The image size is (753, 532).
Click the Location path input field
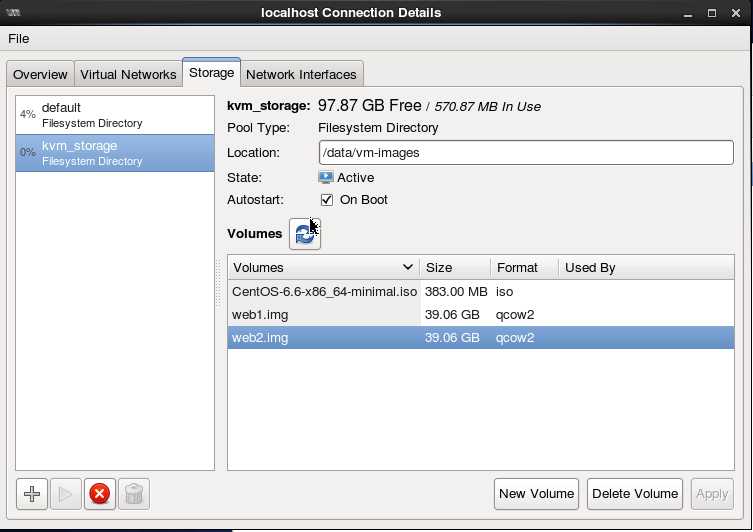[526, 153]
